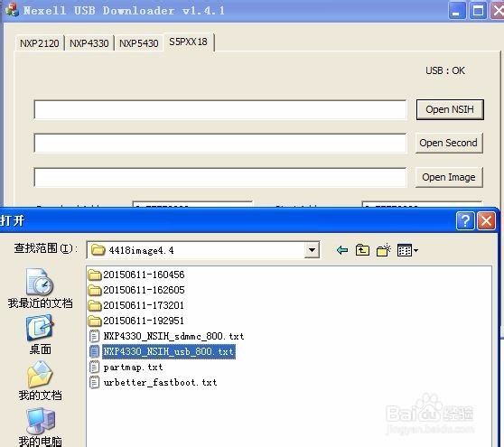Switch to the NXP2120 tab
Screen dimensions: 504x447
[x=40, y=43]
